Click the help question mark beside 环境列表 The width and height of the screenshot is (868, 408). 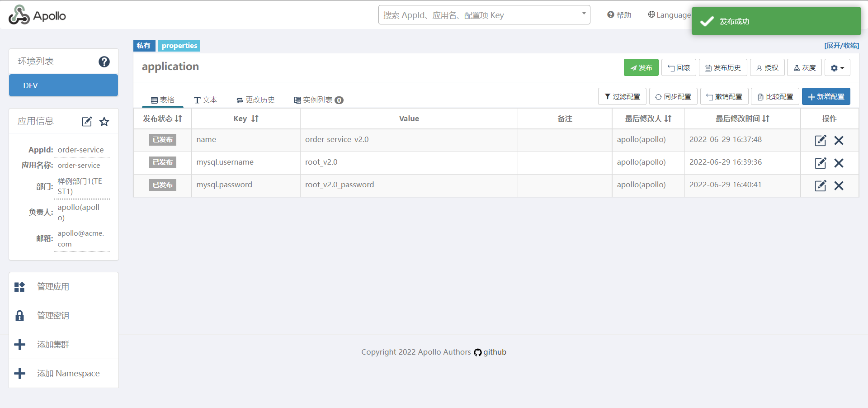[104, 62]
